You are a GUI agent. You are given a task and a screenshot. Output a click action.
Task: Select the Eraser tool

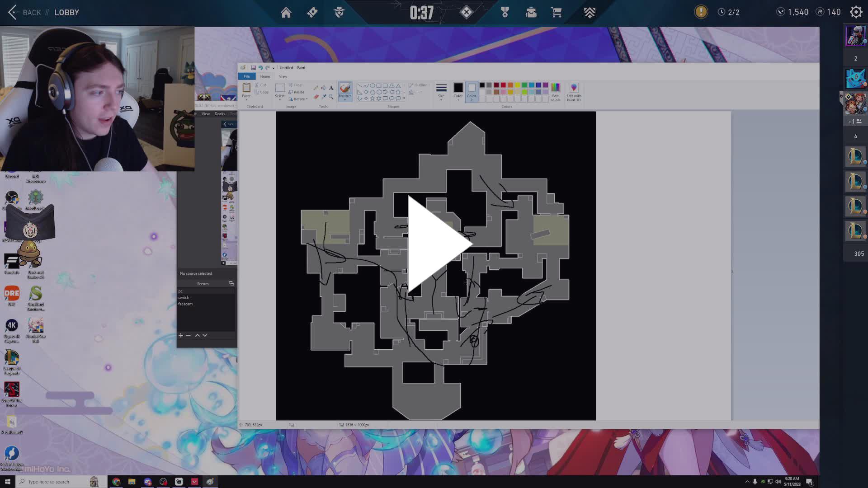coord(316,97)
